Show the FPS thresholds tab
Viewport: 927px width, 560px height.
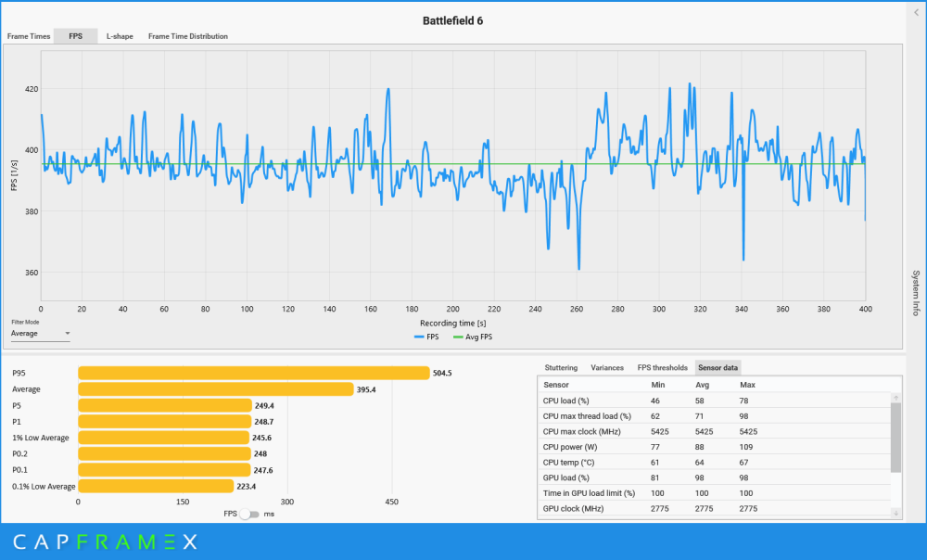tap(662, 367)
